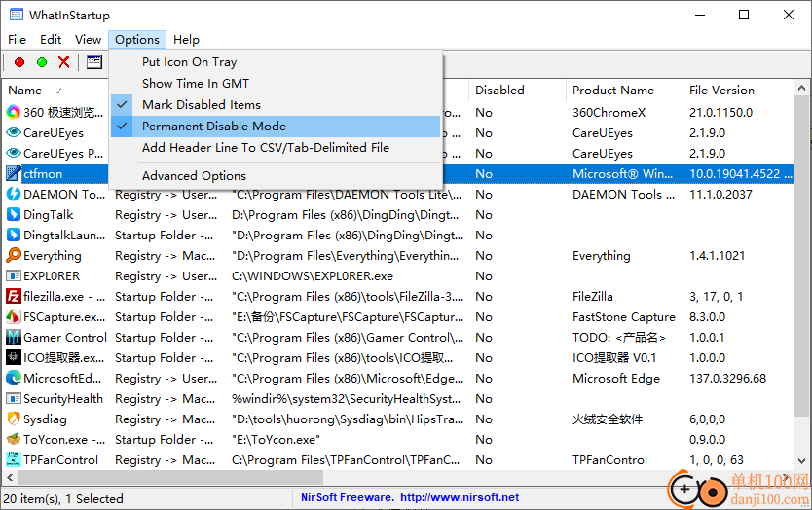The width and height of the screenshot is (812, 510).
Task: Uncheck Mark Disabled Items option
Action: pos(276,104)
